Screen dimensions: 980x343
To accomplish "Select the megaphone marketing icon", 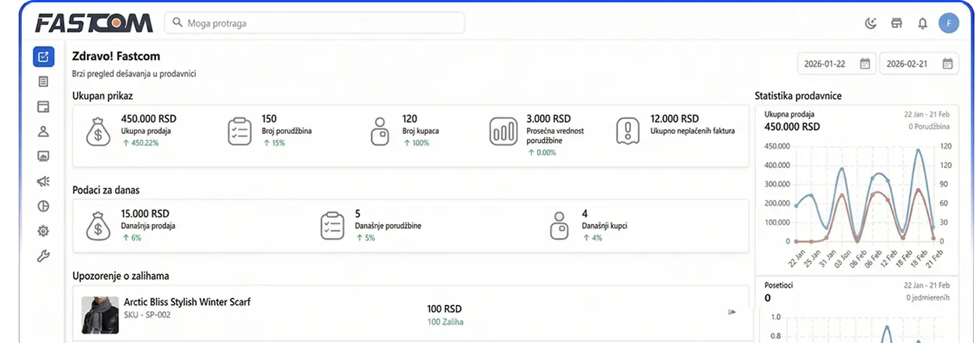I will (44, 181).
